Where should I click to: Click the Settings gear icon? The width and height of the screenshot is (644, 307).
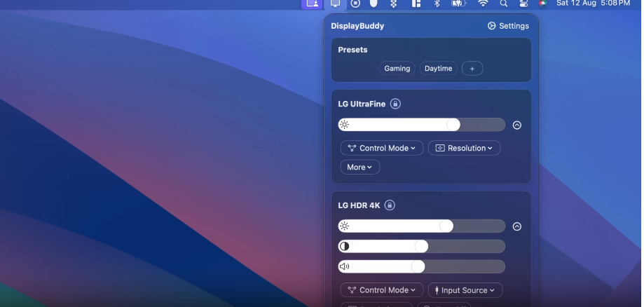[x=492, y=26]
